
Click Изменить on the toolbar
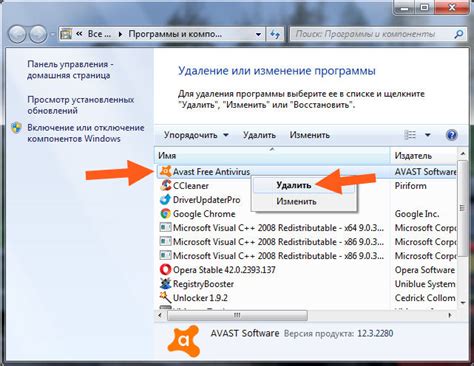pyautogui.click(x=309, y=135)
